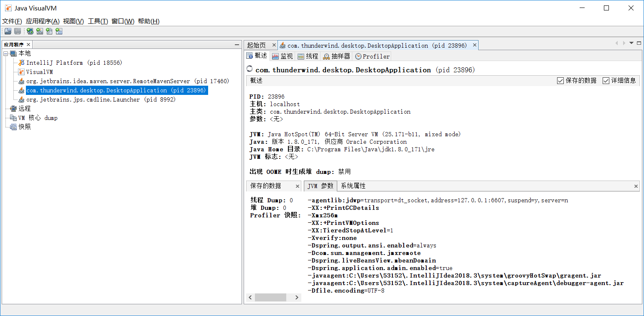The image size is (644, 316).
Task: Click the Java VisualVM title bar logo
Action: [8, 8]
